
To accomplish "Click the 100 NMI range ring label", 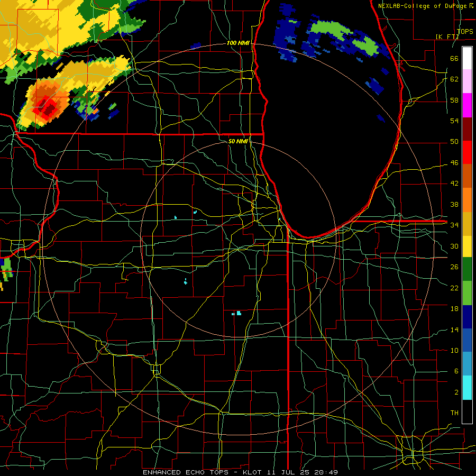I will [x=238, y=43].
